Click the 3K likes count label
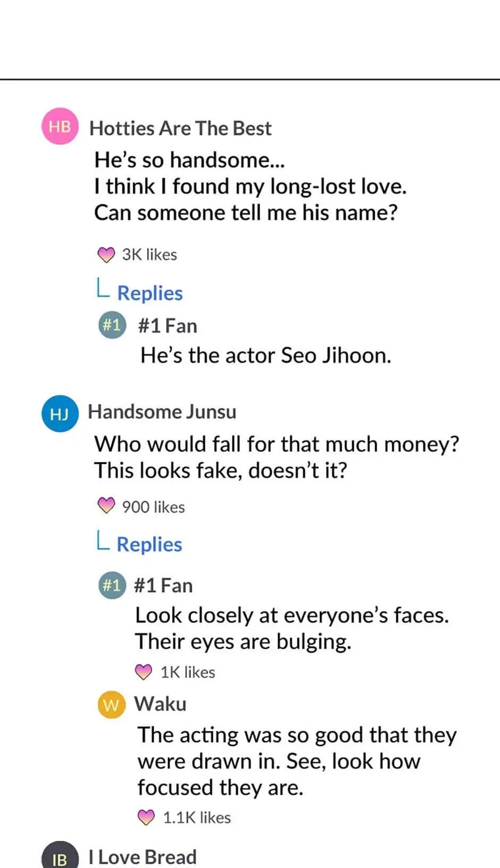 pyautogui.click(x=149, y=255)
